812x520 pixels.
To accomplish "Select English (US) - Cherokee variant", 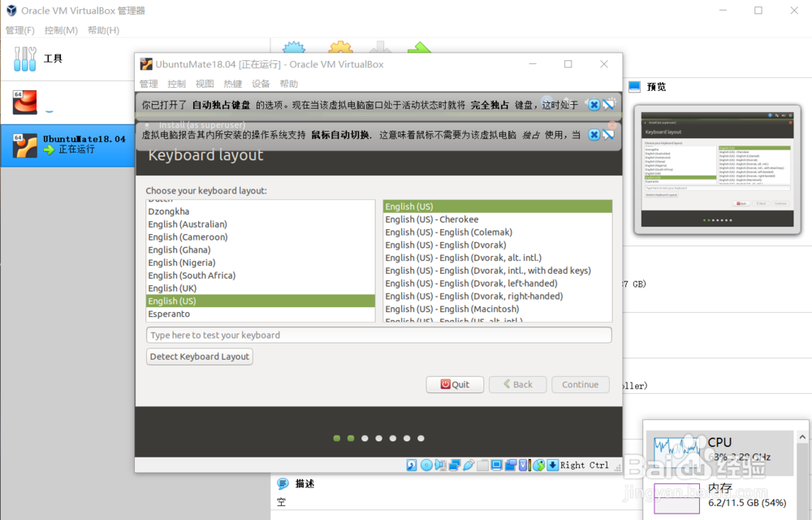I will [498, 219].
